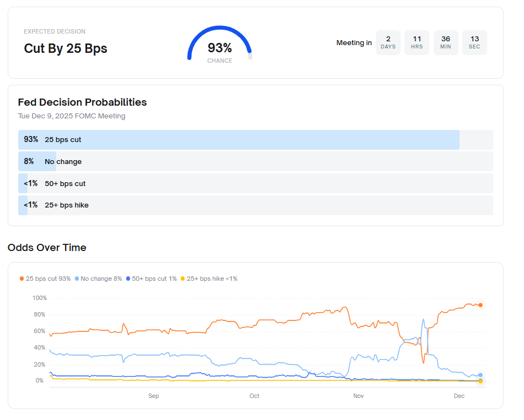Click the Cut By 25 Bps heading

[66, 48]
